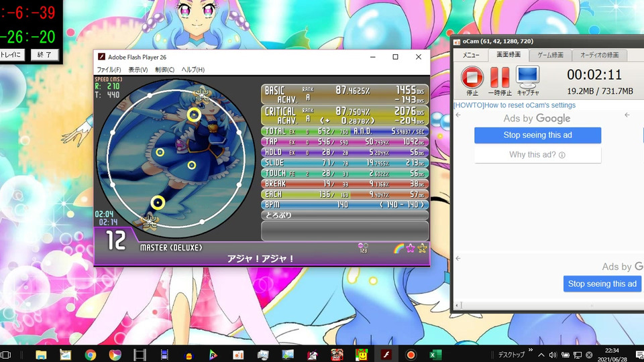Click the CRITICAL ACHV. 87.7504% row
This screenshot has height=362, width=644.
pos(345,115)
